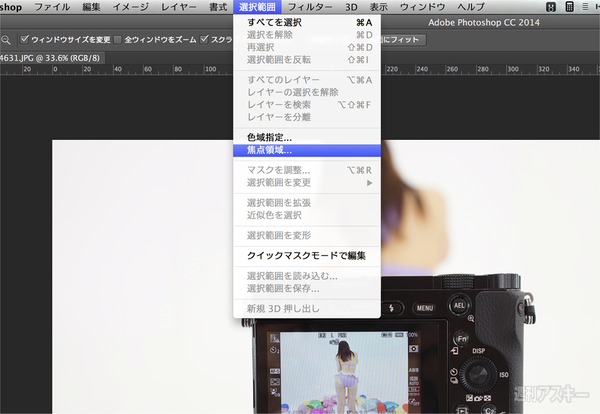
Task: Click the dark square menu bar status icon
Action: pyautogui.click(x=549, y=7)
